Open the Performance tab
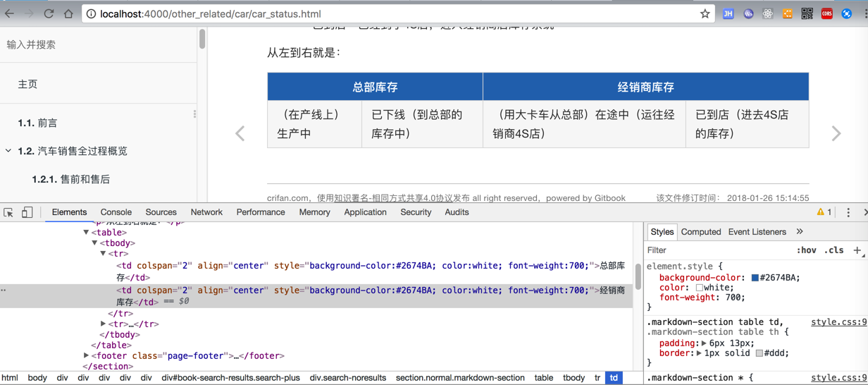868x385 pixels. click(261, 212)
